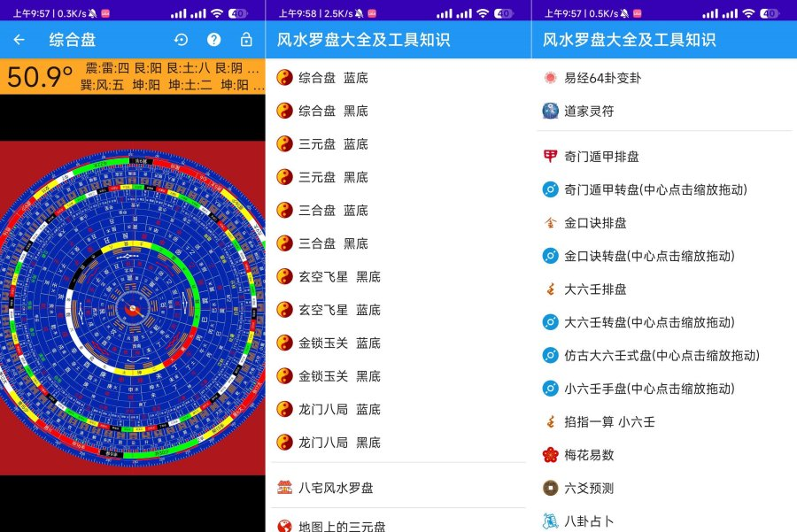797x532 pixels.
Task: Tap the house icon beside 八宅风水罗盘
Action: coord(284,488)
